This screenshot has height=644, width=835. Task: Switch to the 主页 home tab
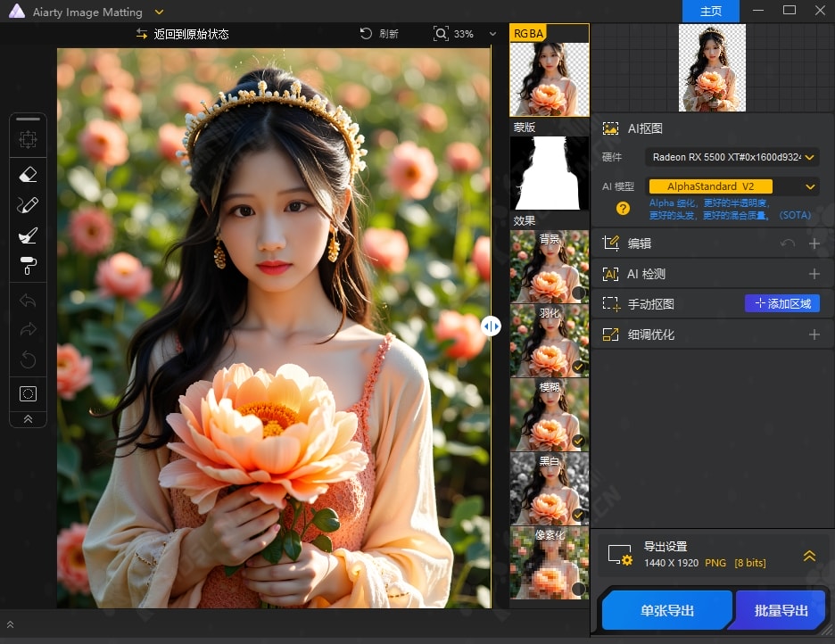point(710,12)
